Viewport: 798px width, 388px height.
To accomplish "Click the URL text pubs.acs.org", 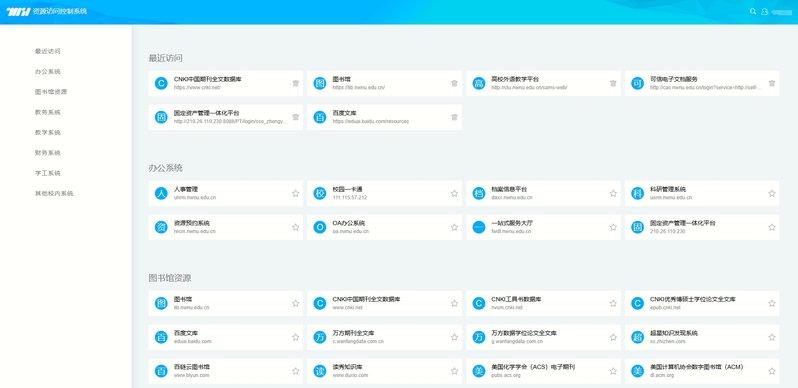I will tap(506, 375).
